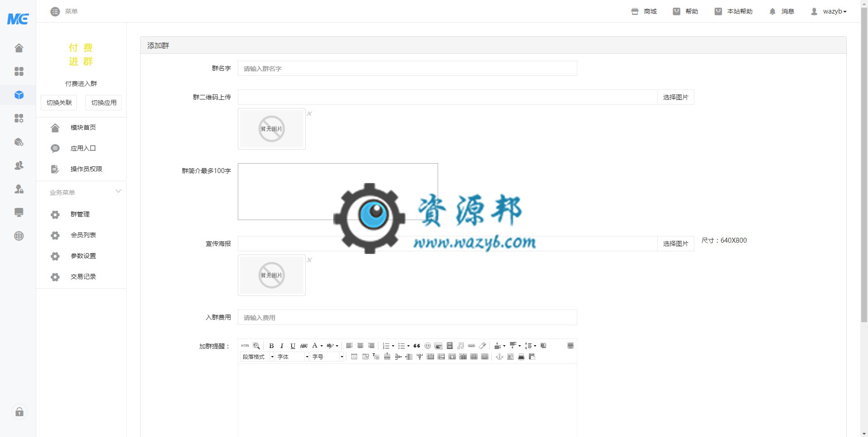Insert music in the editor
The image size is (868, 437).
click(x=460, y=346)
